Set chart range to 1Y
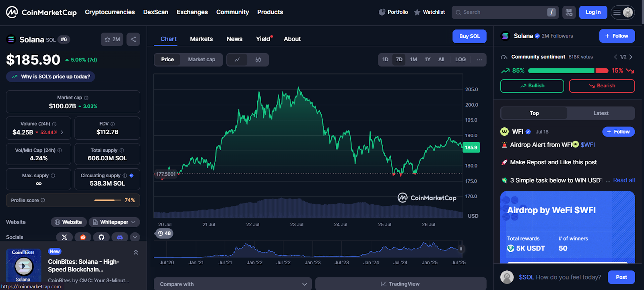The height and width of the screenshot is (290, 644). click(x=427, y=60)
